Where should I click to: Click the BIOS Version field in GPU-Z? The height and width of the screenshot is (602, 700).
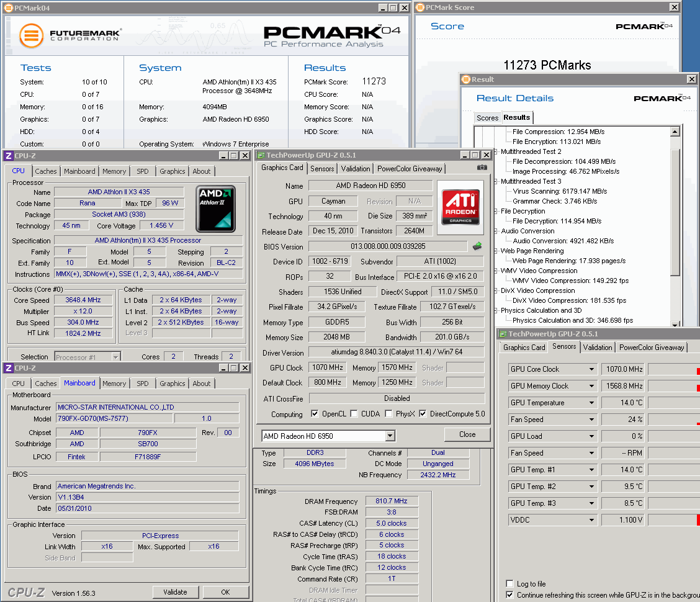click(x=388, y=246)
